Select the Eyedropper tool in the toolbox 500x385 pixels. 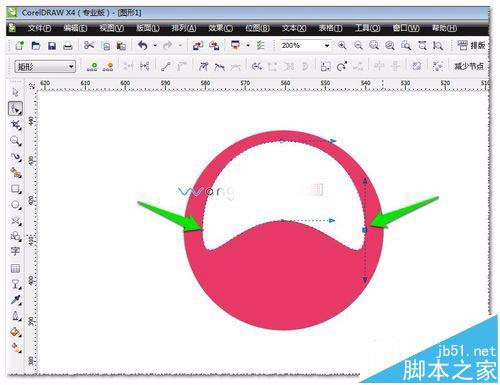[15, 300]
